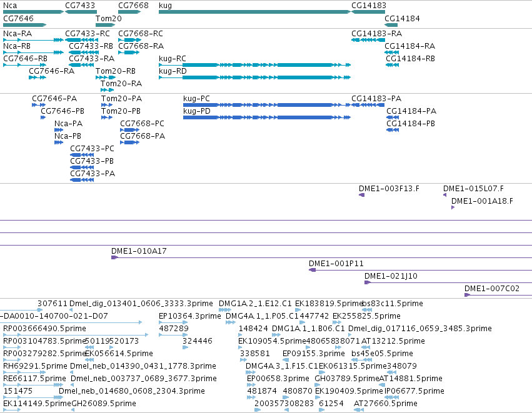This screenshot has width=532, height=413.
Task: Click the kug-PC protein feature
Action: coord(267,105)
